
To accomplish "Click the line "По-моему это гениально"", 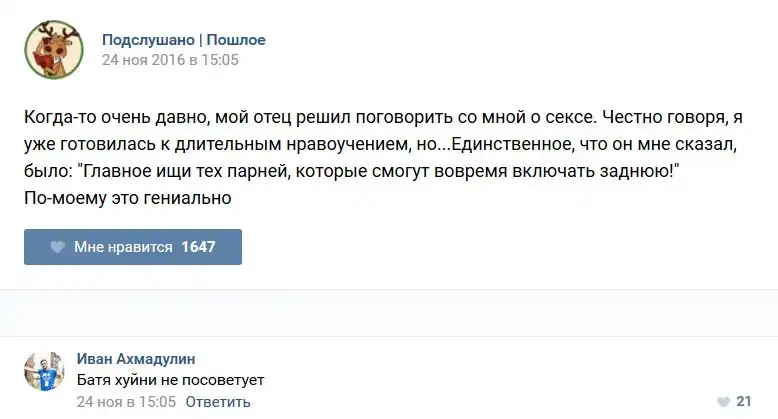I will pyautogui.click(x=128, y=198).
